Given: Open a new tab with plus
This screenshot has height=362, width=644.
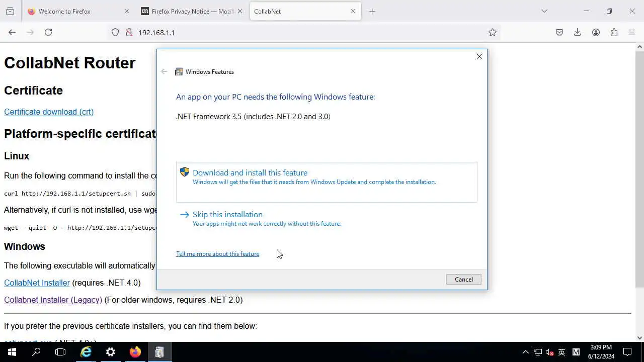Looking at the screenshot, I should point(372,11).
